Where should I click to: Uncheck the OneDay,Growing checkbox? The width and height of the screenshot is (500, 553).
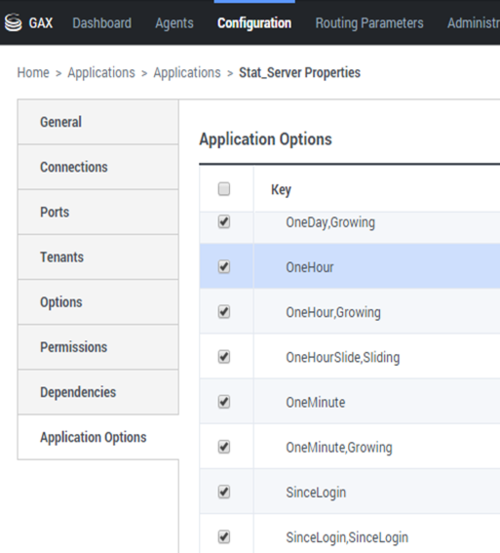[224, 222]
